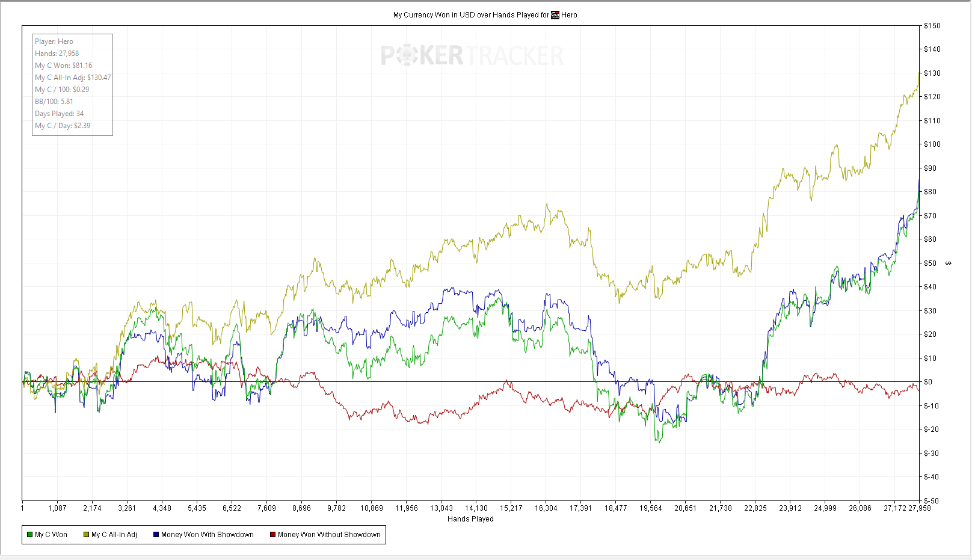Click the "27,172" x-axis label

pyautogui.click(x=895, y=508)
